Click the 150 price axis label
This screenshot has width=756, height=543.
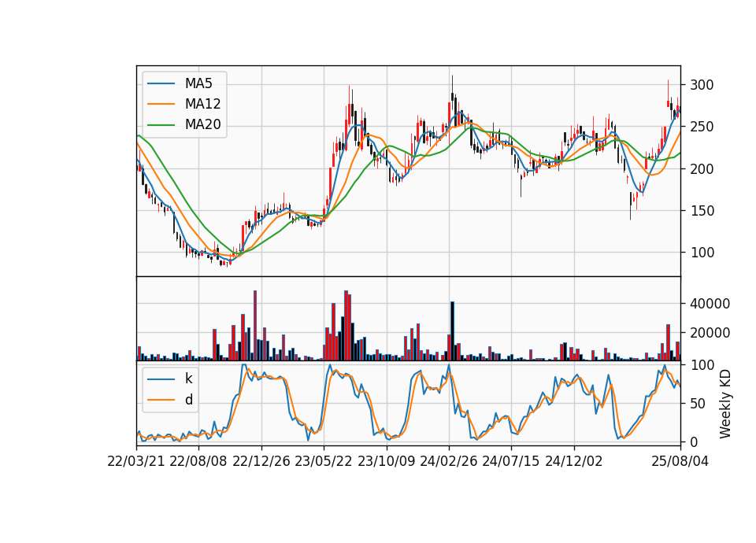[x=702, y=211]
